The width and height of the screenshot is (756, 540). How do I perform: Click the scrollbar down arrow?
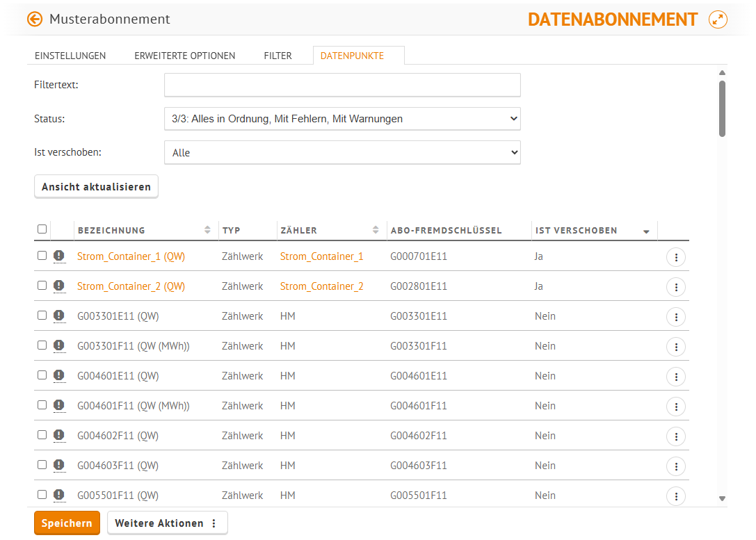pyautogui.click(x=722, y=498)
